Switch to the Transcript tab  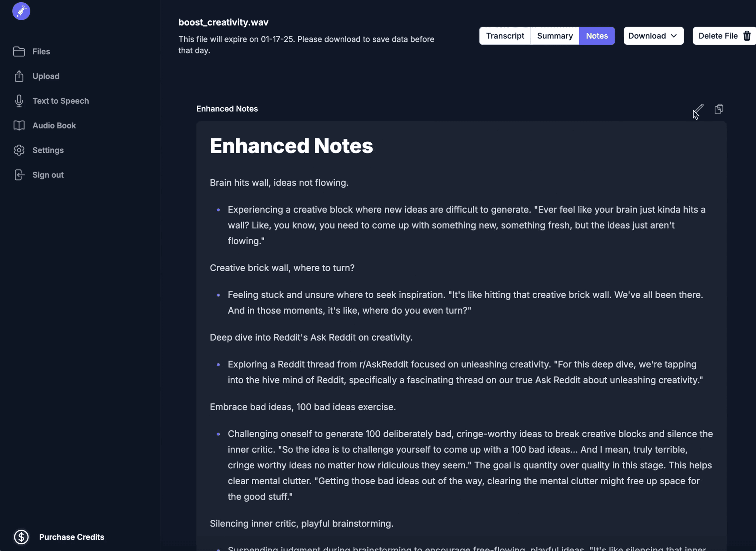tap(505, 35)
